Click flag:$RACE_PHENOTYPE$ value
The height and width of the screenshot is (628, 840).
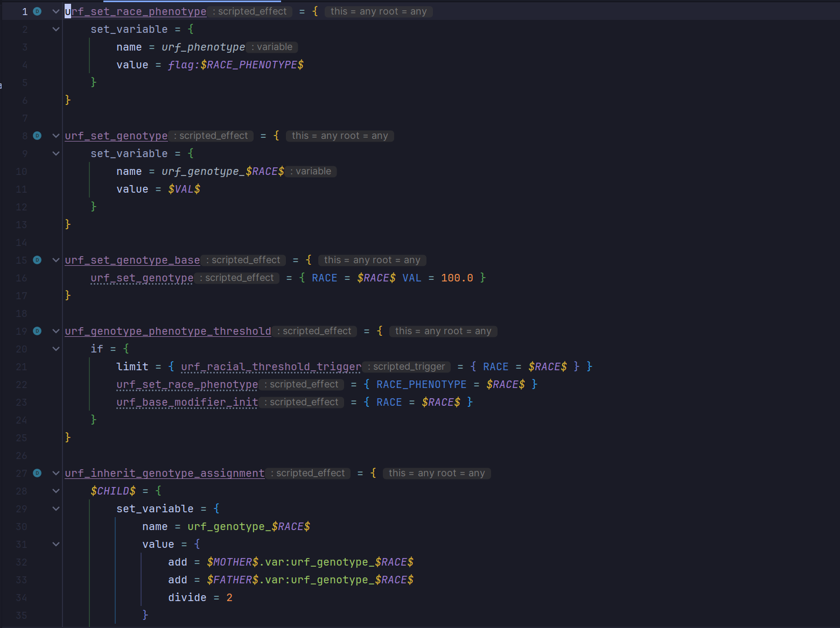pyautogui.click(x=236, y=65)
